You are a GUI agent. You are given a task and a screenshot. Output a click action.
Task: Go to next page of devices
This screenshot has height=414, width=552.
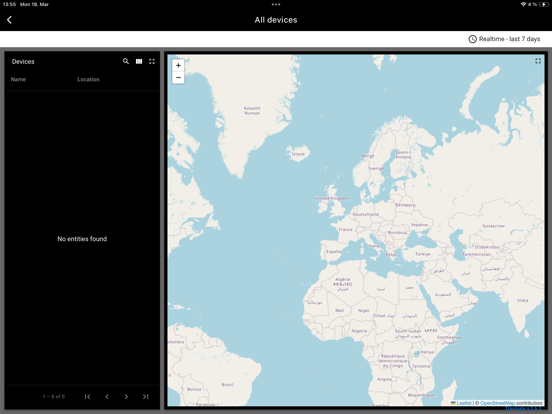point(126,397)
